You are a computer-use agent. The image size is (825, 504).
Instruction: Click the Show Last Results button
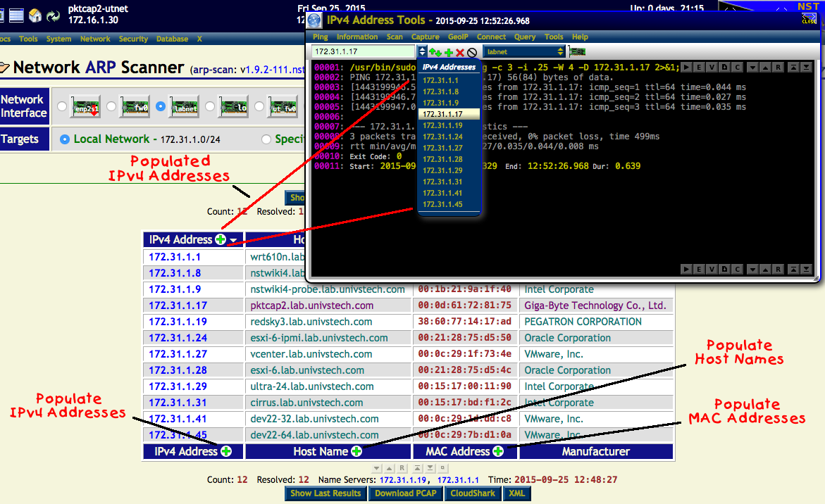coord(325,493)
